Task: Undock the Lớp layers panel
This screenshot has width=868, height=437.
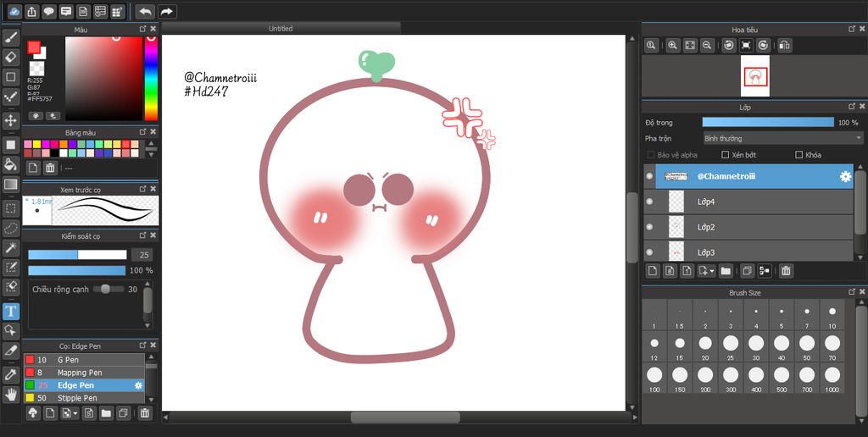Action: pos(852,106)
